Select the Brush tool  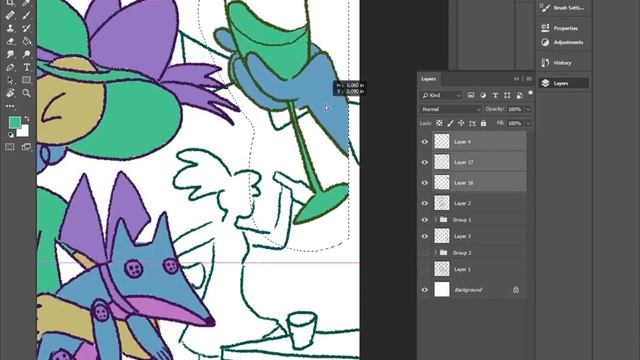tap(27, 16)
